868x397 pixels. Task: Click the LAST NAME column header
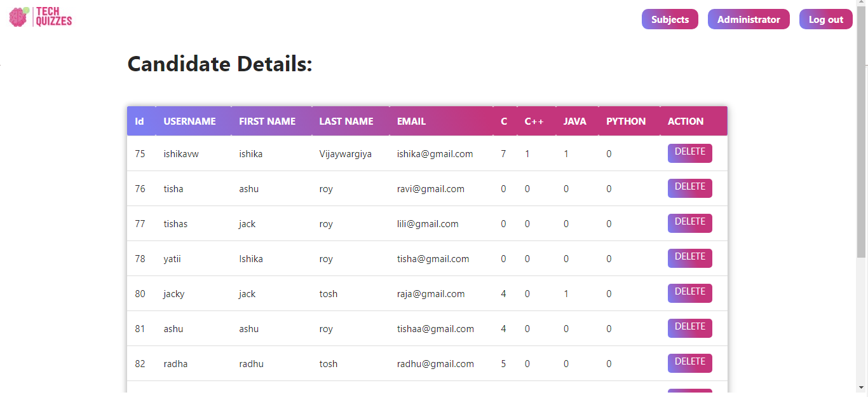[x=346, y=121]
